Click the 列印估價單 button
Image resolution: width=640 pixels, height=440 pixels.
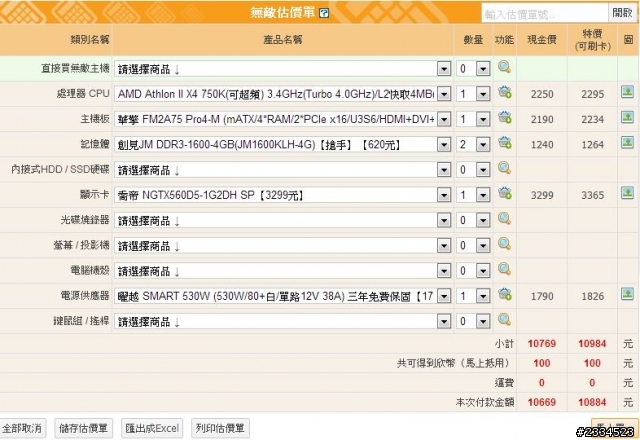tap(220, 428)
